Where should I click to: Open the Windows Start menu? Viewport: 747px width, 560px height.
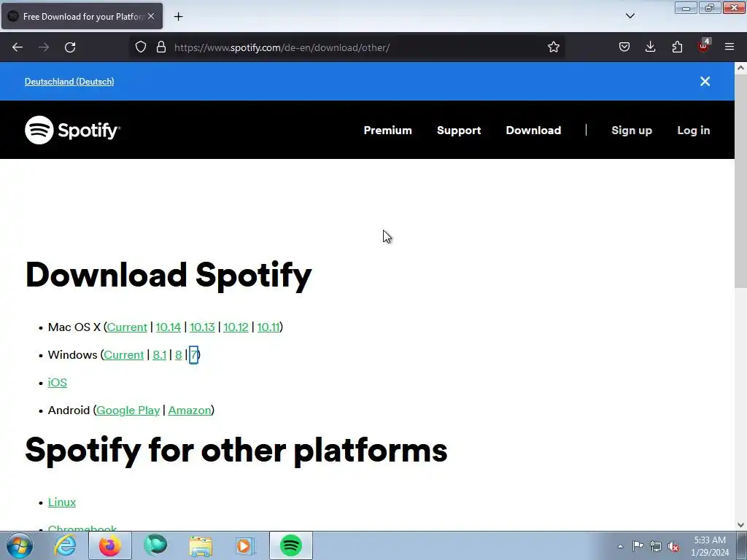coord(20,545)
